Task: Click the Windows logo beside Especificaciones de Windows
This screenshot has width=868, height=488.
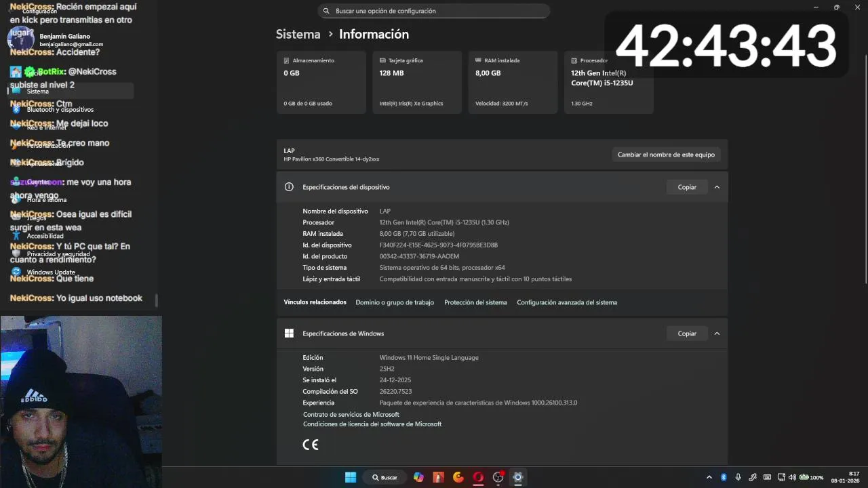Action: point(289,333)
